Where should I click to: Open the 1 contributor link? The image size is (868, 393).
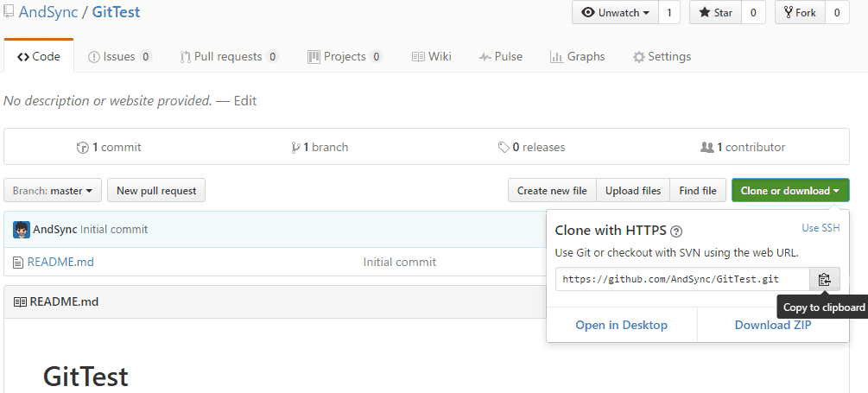743,147
